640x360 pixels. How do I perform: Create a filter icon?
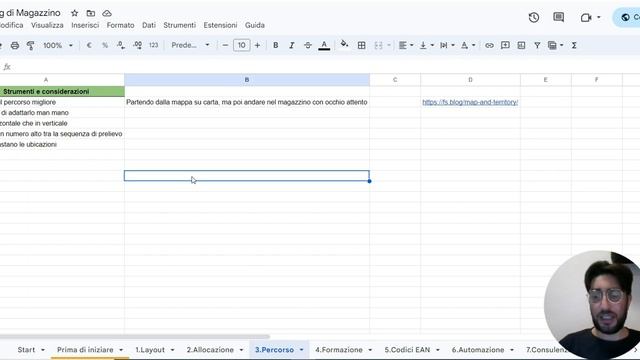[x=537, y=45]
